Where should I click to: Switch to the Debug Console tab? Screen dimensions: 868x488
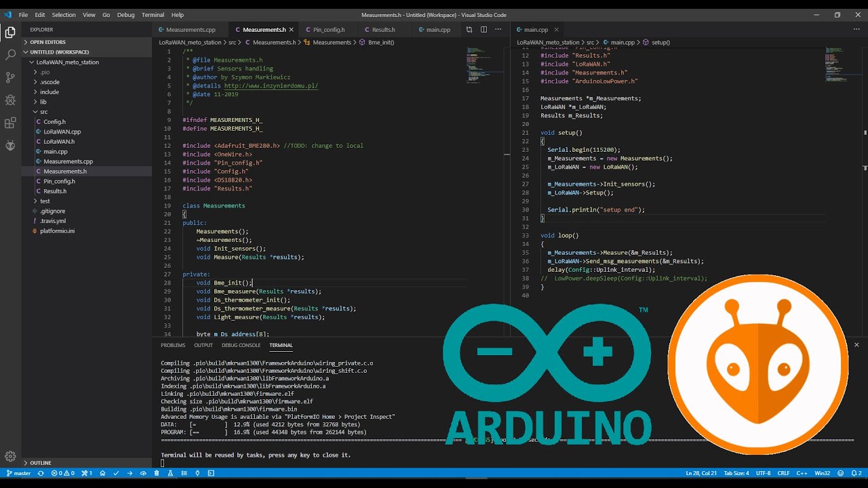coord(241,345)
